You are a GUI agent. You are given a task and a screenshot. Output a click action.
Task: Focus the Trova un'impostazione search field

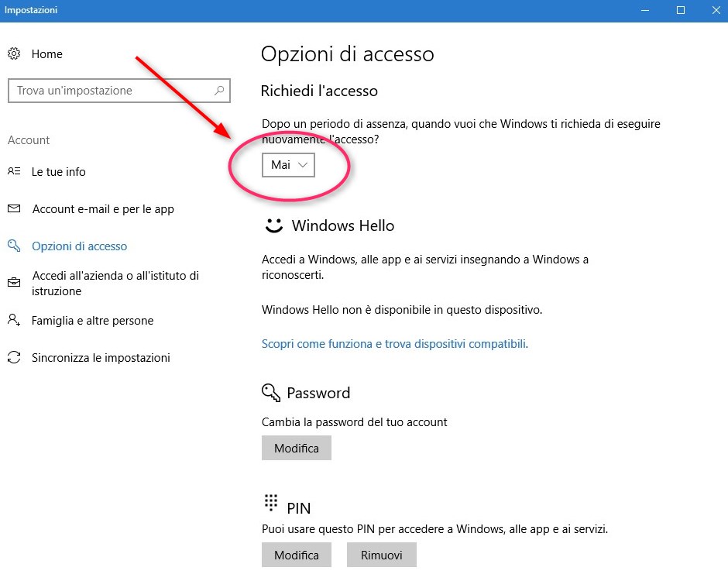click(x=119, y=91)
